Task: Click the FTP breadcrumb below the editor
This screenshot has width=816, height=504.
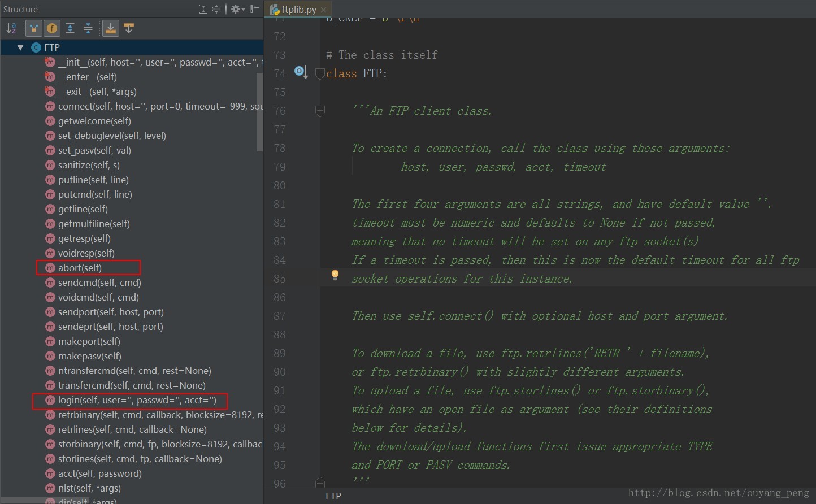Action: click(333, 496)
